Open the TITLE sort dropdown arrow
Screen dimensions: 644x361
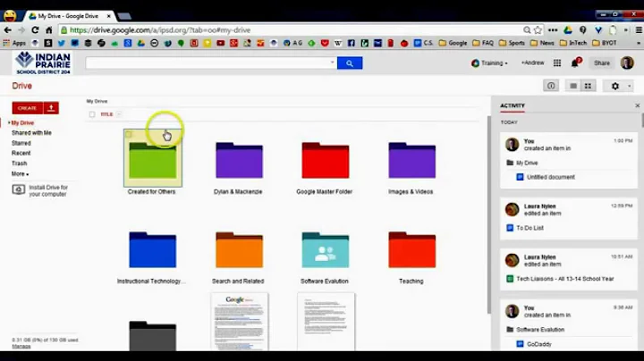click(x=119, y=114)
